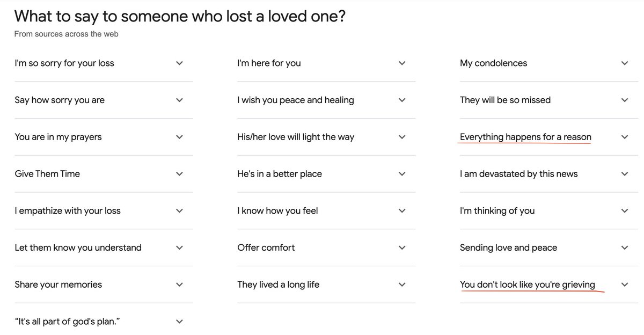This screenshot has width=644, height=335.
Task: Expand "He's in a better place" arrow
Action: (x=402, y=174)
